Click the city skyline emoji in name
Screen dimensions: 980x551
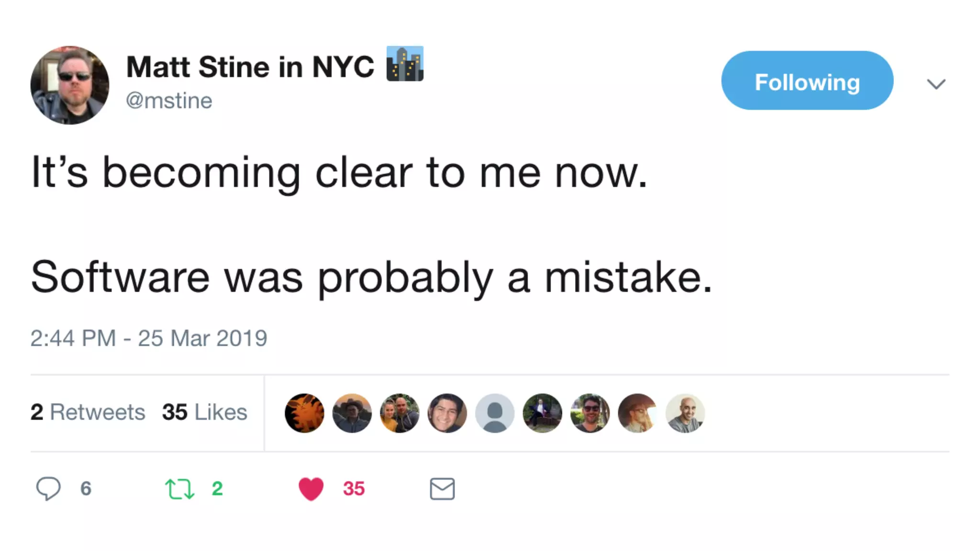click(405, 64)
